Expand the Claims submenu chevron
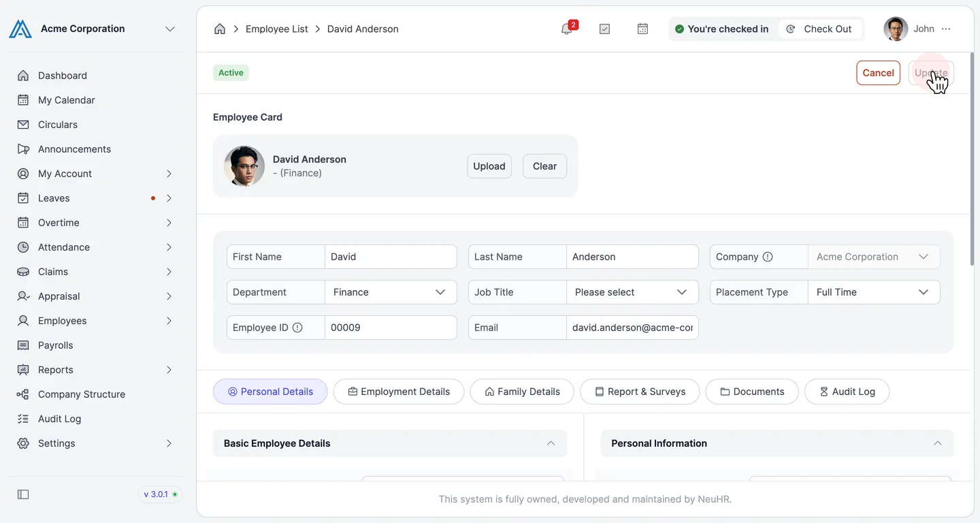 pos(169,272)
